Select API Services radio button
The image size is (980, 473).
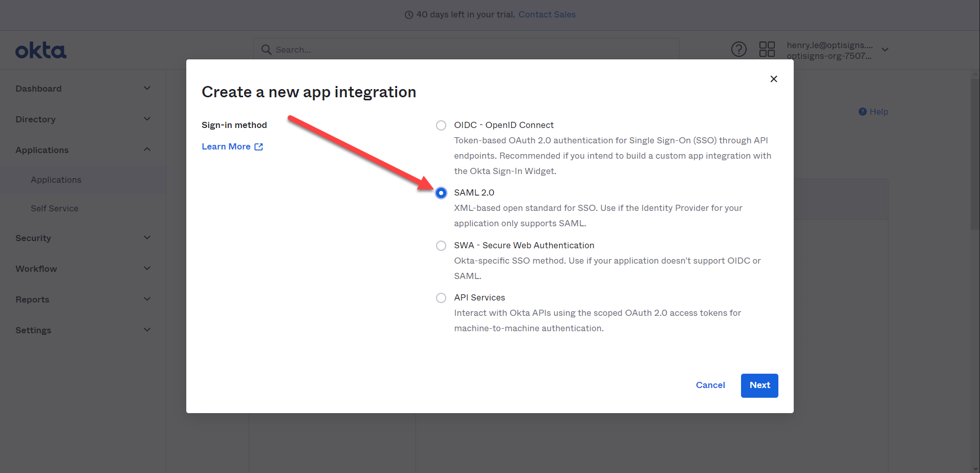(x=441, y=298)
